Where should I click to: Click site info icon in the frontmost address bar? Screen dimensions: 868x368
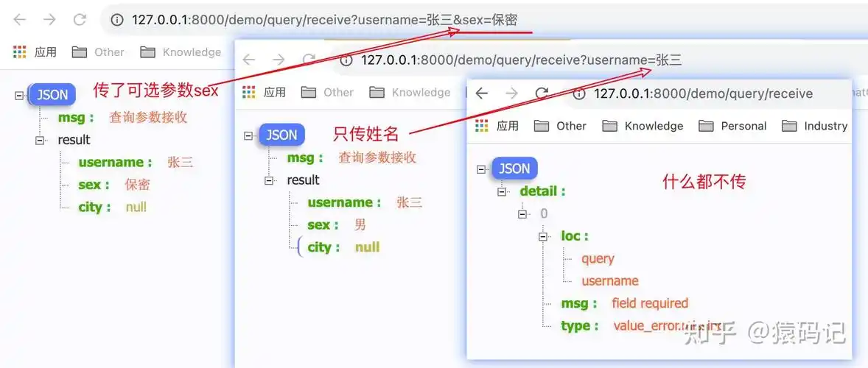578,93
